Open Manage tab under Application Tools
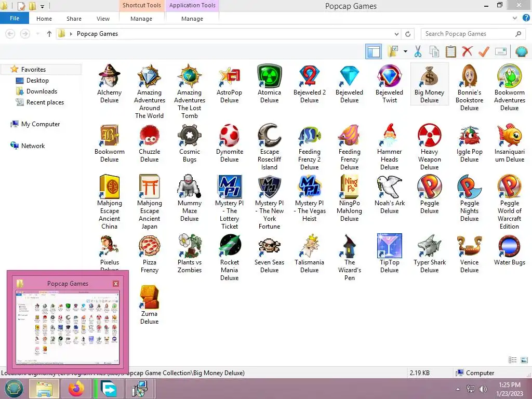The width and height of the screenshot is (532, 399). pos(192,19)
